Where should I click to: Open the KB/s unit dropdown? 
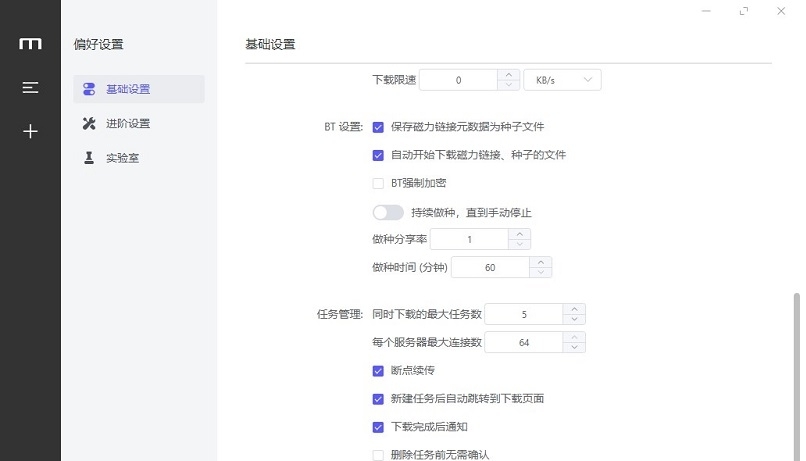click(x=562, y=80)
